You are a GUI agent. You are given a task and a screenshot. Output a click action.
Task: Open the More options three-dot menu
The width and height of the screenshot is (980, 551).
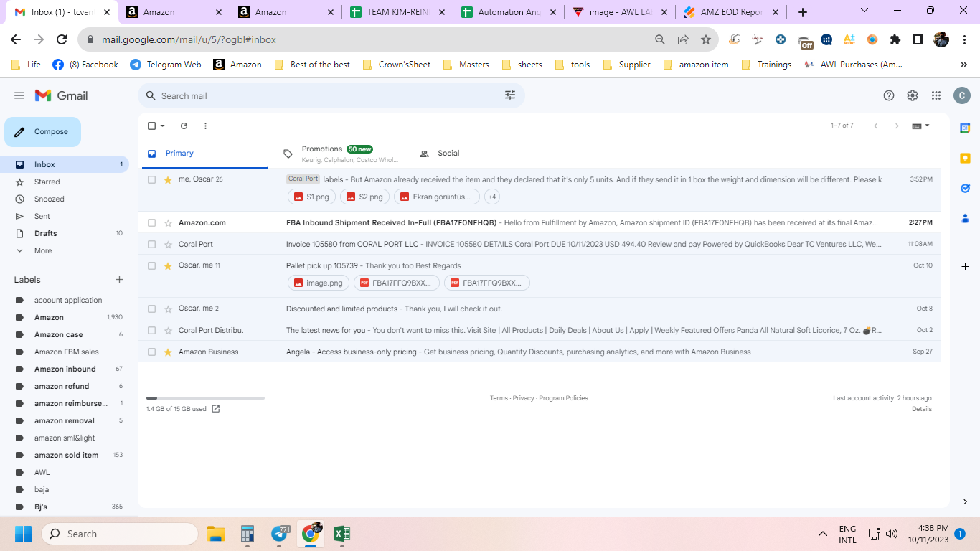point(205,126)
